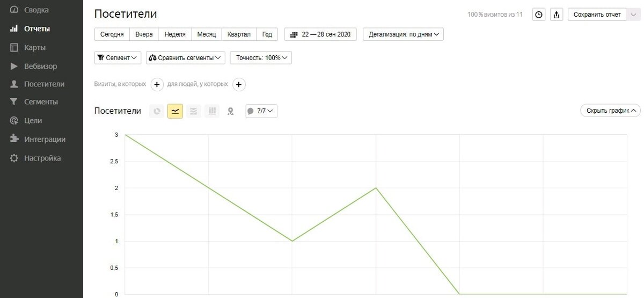Select the Неделя period
This screenshot has height=298, width=644.
(175, 34)
